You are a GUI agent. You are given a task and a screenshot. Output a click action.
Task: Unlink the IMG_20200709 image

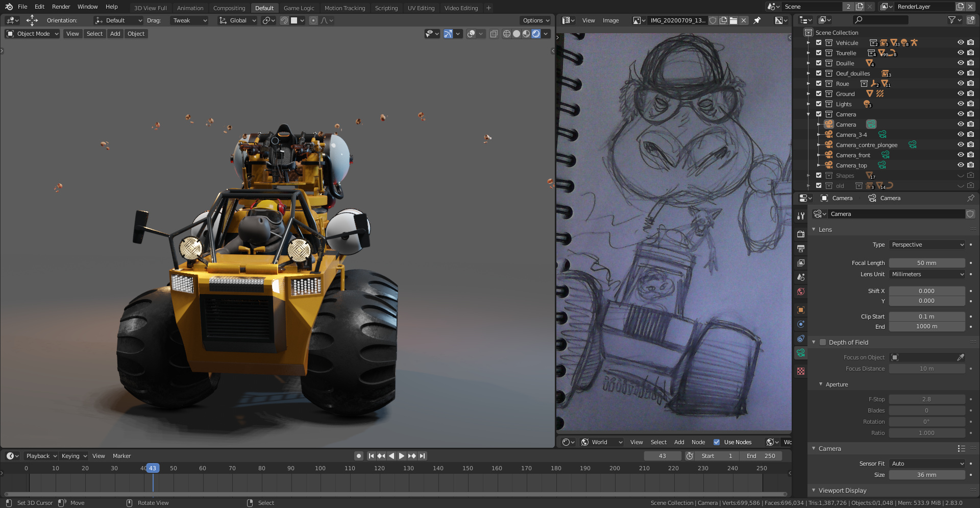point(744,20)
